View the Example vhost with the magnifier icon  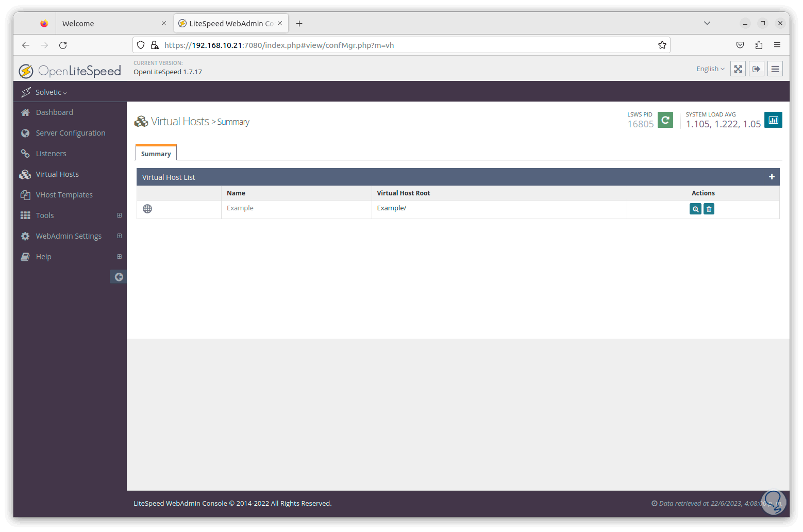click(x=695, y=209)
